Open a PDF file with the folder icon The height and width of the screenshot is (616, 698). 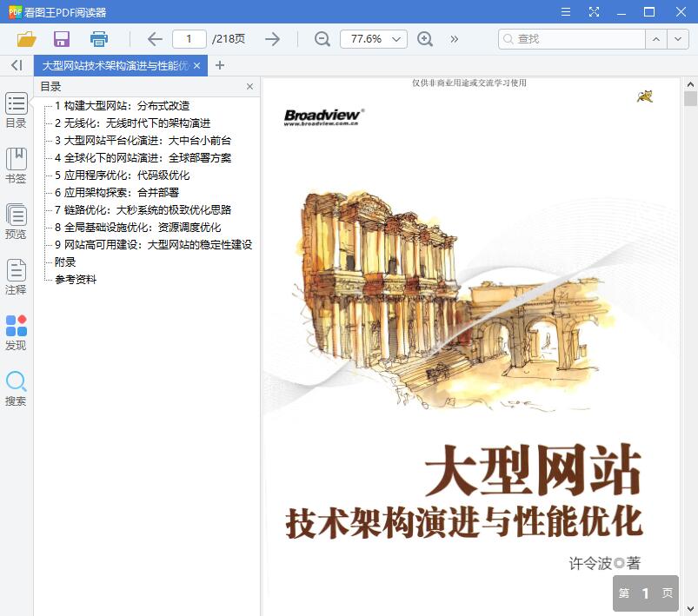26,39
